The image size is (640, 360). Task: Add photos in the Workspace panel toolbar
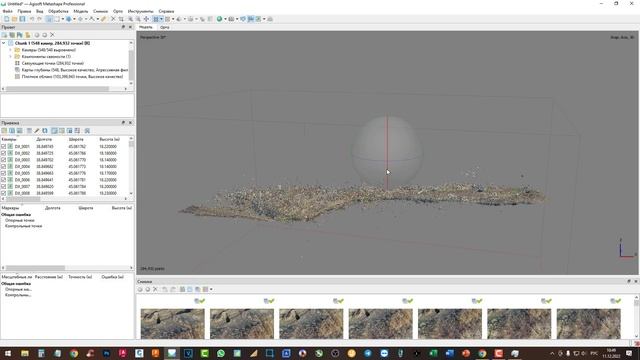[12, 35]
